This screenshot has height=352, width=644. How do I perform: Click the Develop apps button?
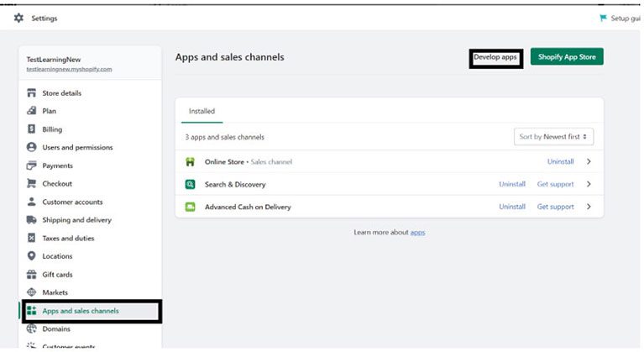[x=495, y=57]
